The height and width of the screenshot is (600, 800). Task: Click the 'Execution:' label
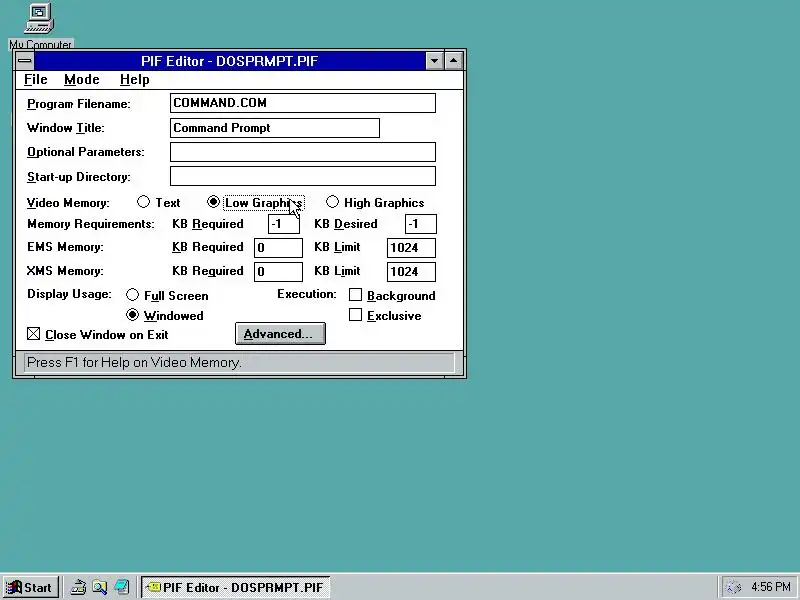(x=307, y=294)
